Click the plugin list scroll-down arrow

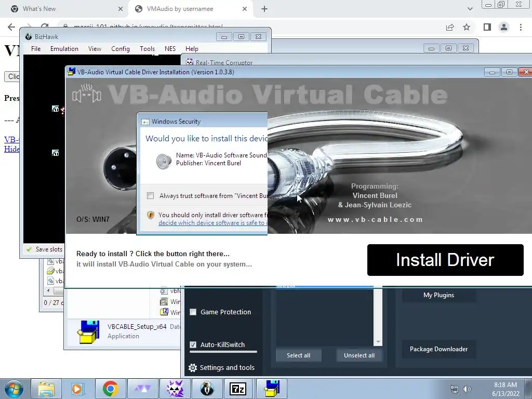[x=378, y=342]
